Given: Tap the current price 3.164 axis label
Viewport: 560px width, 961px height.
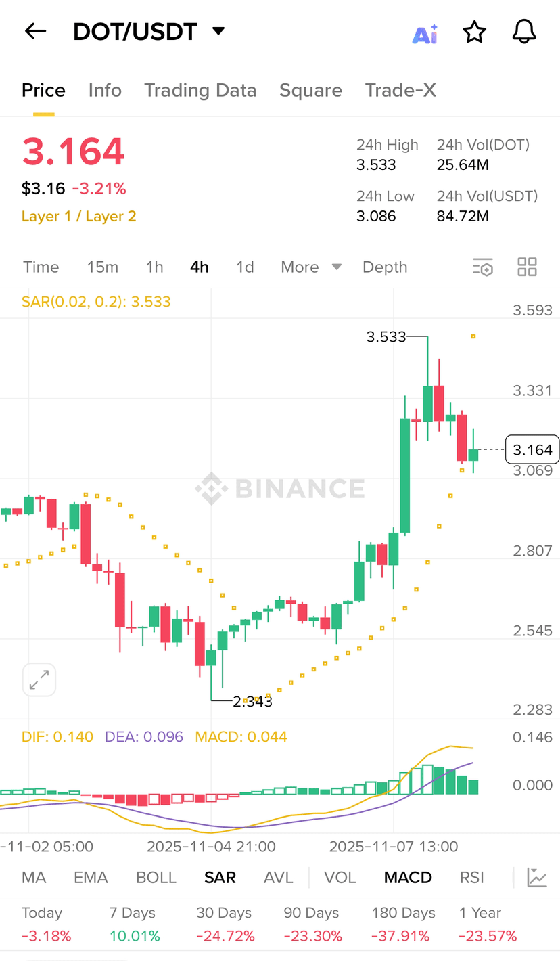Looking at the screenshot, I should click(532, 450).
